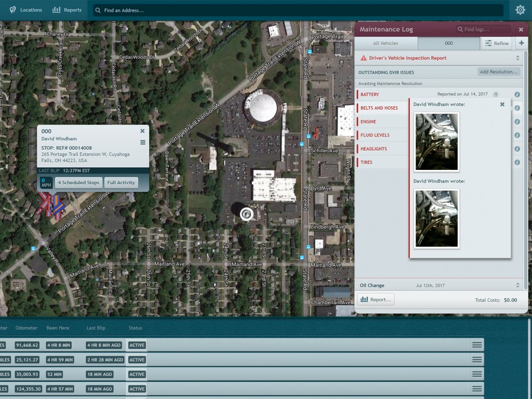This screenshot has height=399, width=532.
Task: Select the ENGINE DVIR issue
Action: [368, 121]
